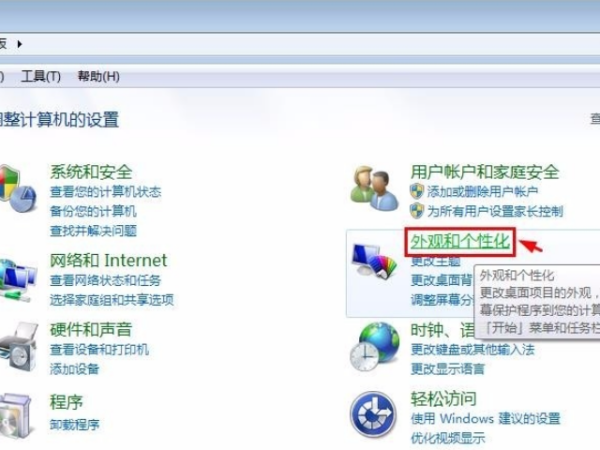Click the Network and Internet computers icon
600x450 pixels.
click(17, 280)
